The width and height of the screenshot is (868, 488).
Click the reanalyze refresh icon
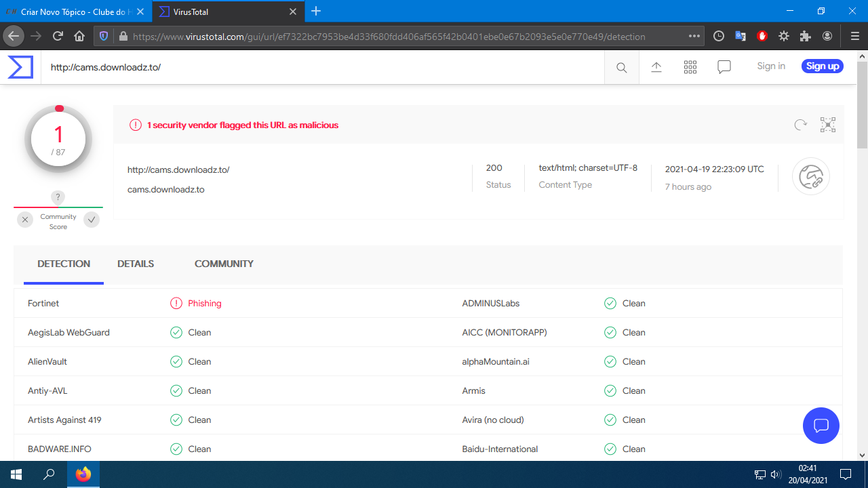point(801,125)
